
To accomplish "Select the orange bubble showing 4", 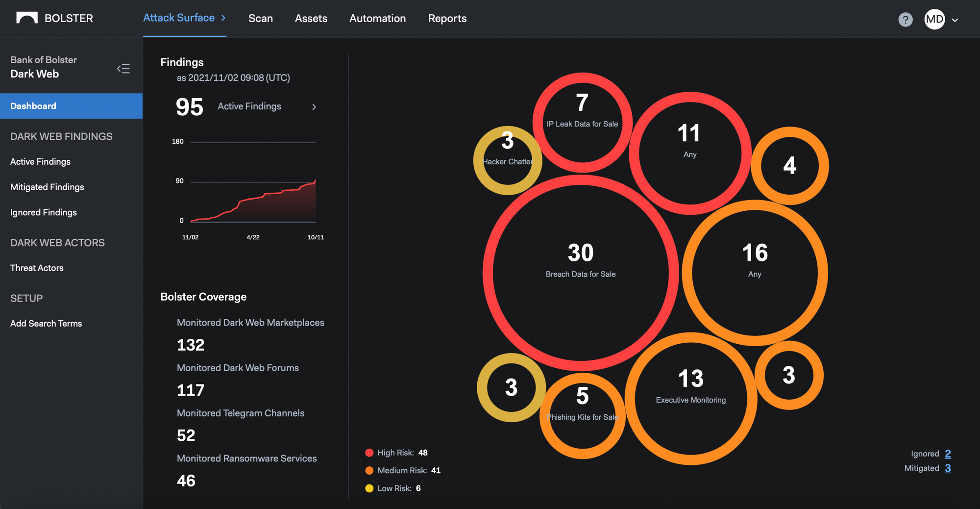I will (790, 166).
